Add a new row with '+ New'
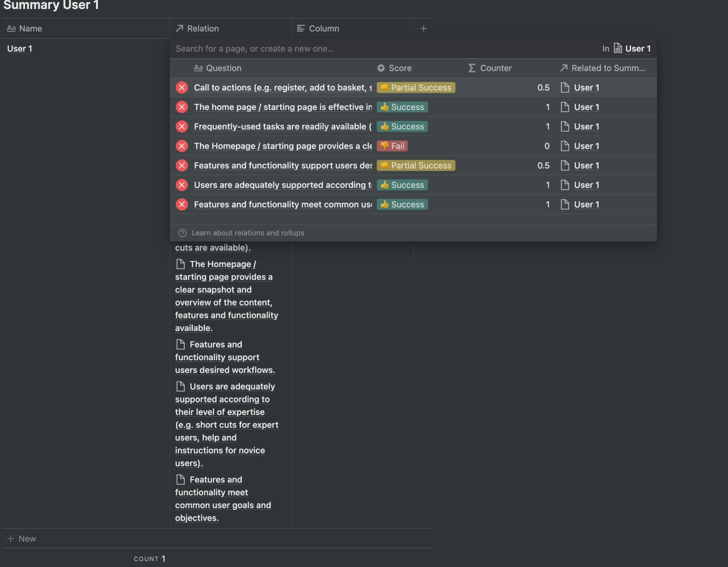The image size is (728, 567). (x=21, y=539)
